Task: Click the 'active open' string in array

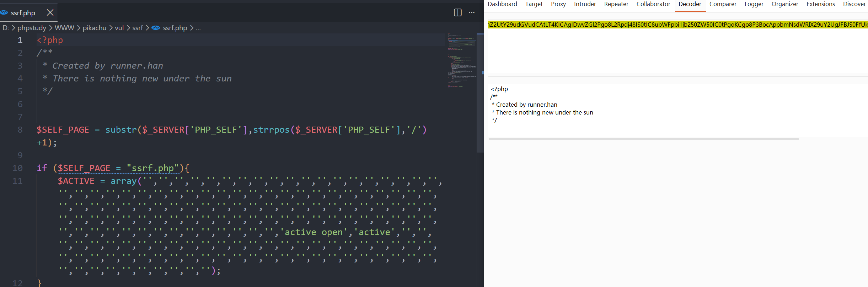Action: tap(314, 232)
